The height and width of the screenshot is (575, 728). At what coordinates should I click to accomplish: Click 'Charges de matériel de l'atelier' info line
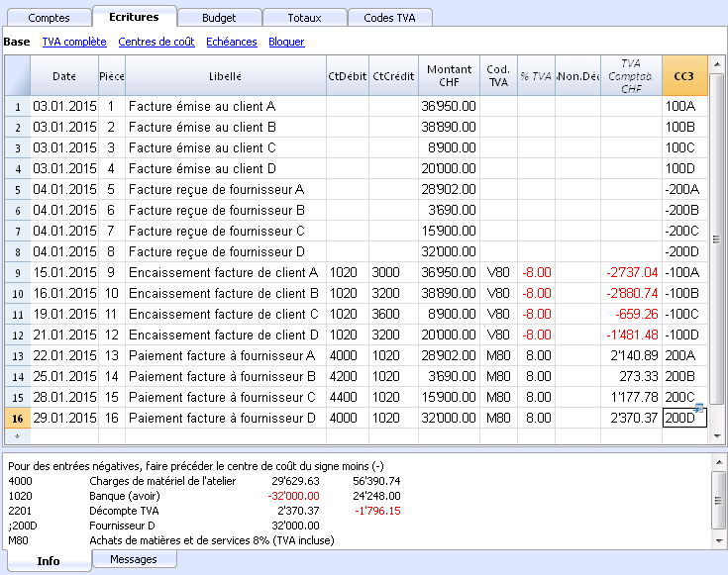click(162, 481)
